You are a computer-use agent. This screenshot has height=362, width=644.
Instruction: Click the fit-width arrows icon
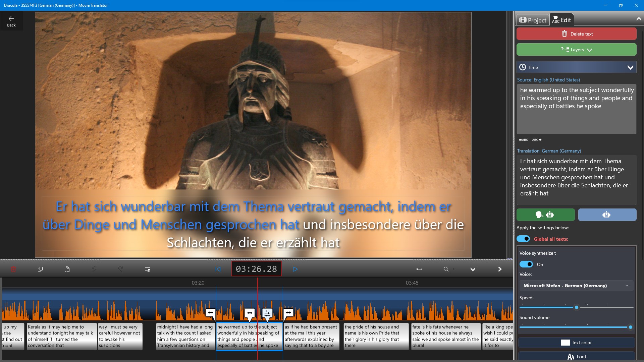[419, 269]
